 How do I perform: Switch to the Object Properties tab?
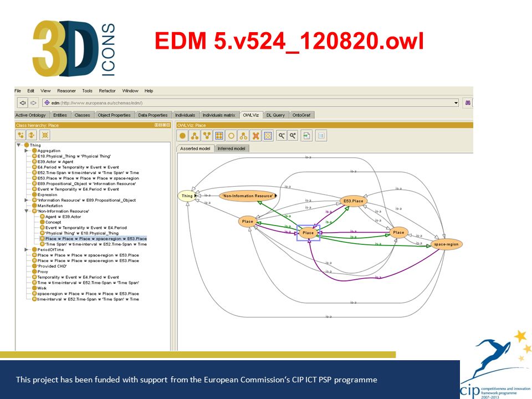pyautogui.click(x=114, y=115)
